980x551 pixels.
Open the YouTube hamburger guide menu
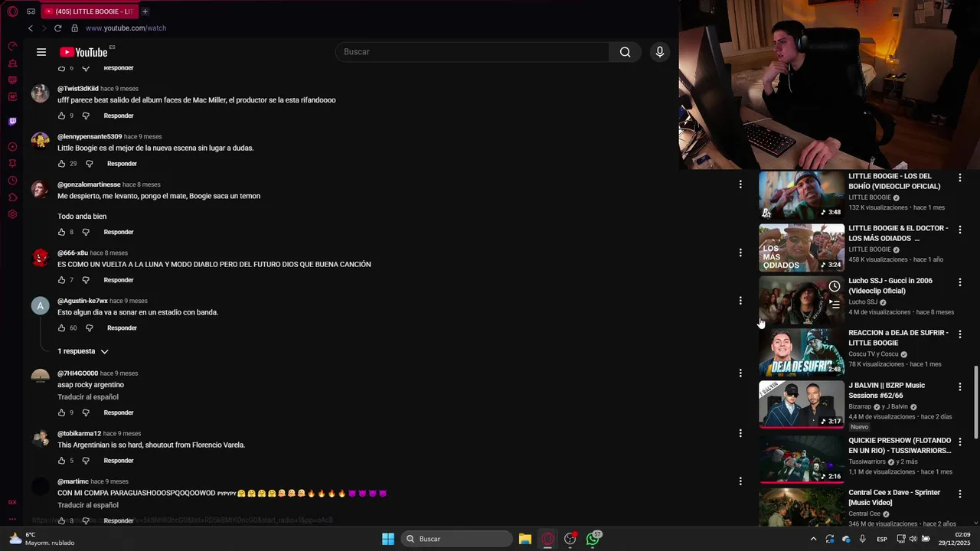[x=41, y=52]
